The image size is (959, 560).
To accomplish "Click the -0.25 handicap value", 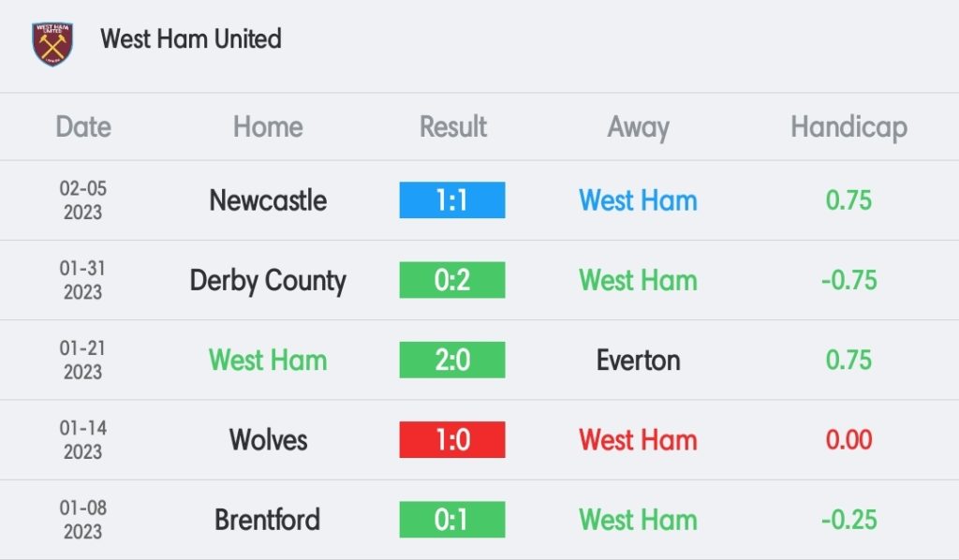I will [x=848, y=520].
